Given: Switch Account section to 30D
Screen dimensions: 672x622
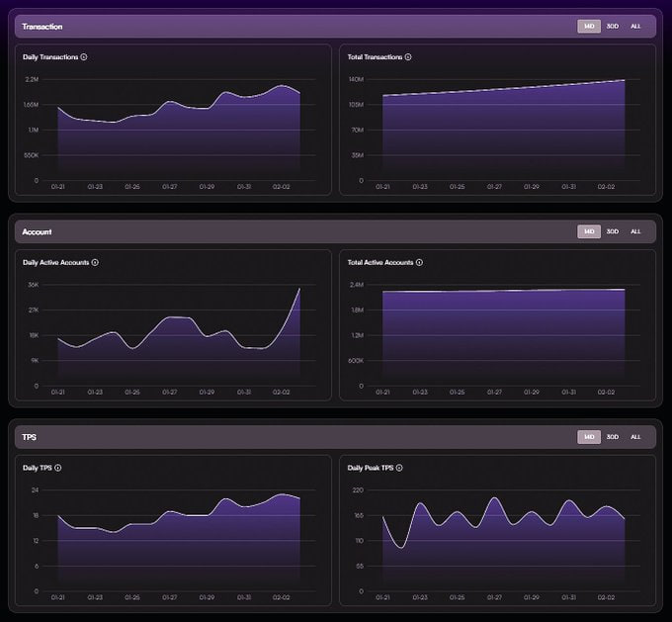Looking at the screenshot, I should (613, 231).
